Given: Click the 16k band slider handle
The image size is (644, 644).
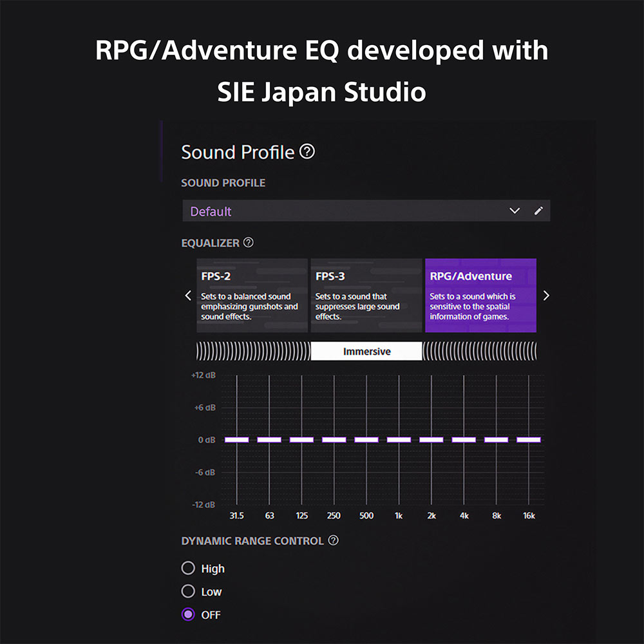Looking at the screenshot, I should (529, 439).
